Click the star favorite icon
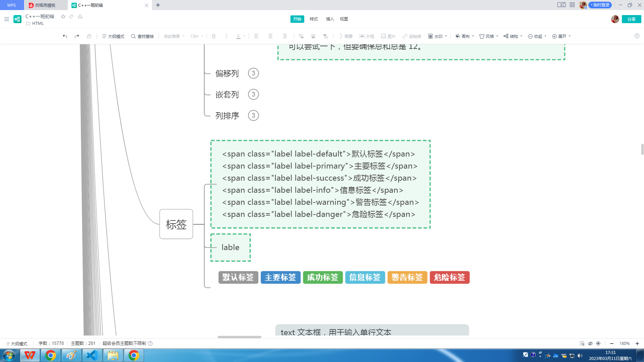The height and width of the screenshot is (362, 644). pos(63,16)
